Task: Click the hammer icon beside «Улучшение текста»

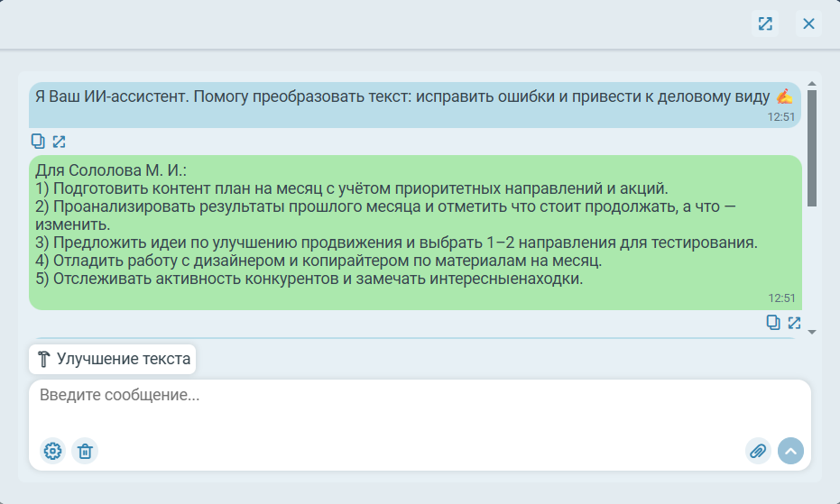Action: point(44,360)
